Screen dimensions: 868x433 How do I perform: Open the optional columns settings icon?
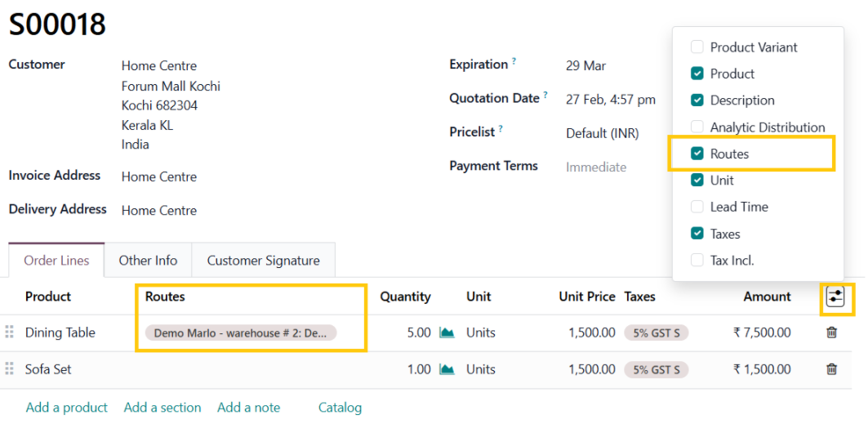pyautogui.click(x=835, y=297)
